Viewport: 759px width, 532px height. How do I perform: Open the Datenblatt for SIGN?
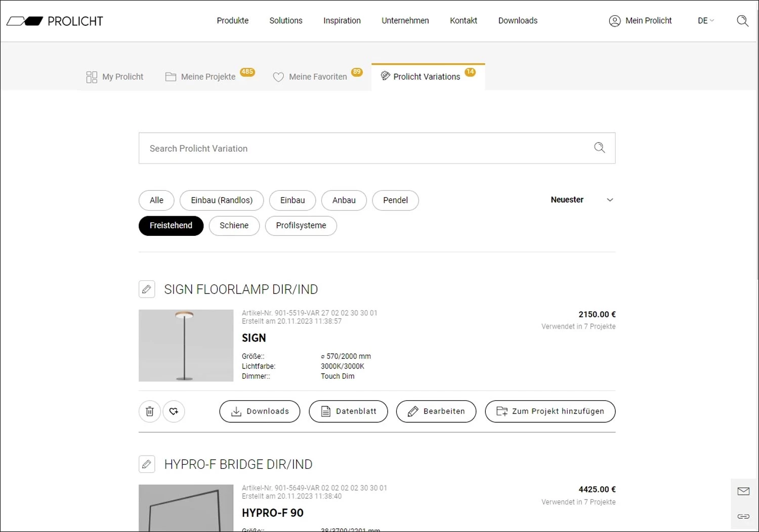tap(348, 412)
